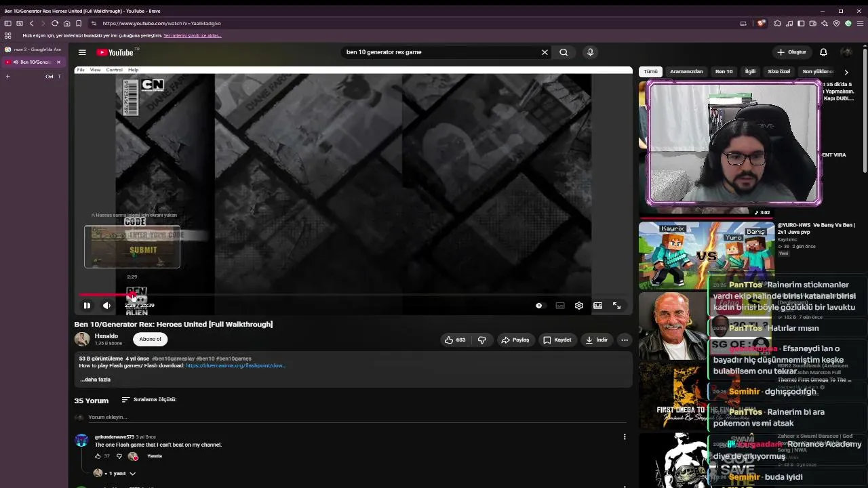Open the player settings gear
The height and width of the screenshot is (488, 868).
(x=579, y=306)
